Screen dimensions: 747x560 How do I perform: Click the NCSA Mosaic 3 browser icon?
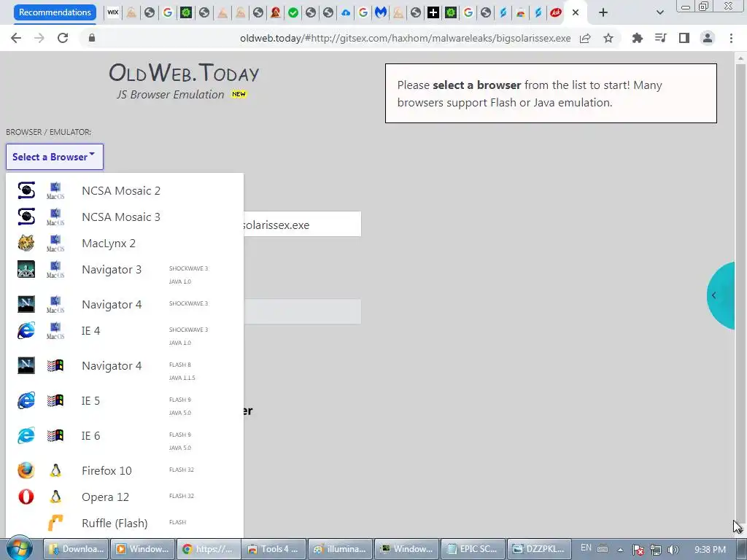coord(26,216)
